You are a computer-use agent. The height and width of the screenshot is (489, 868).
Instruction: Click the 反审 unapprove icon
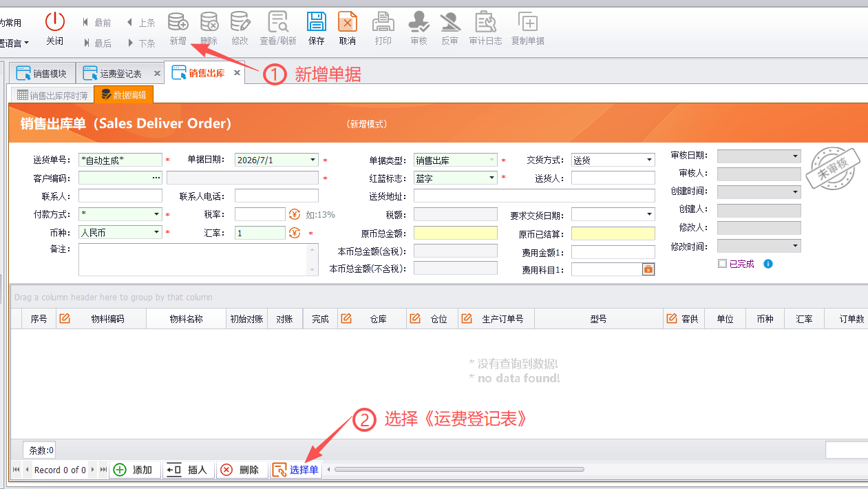pos(450,21)
